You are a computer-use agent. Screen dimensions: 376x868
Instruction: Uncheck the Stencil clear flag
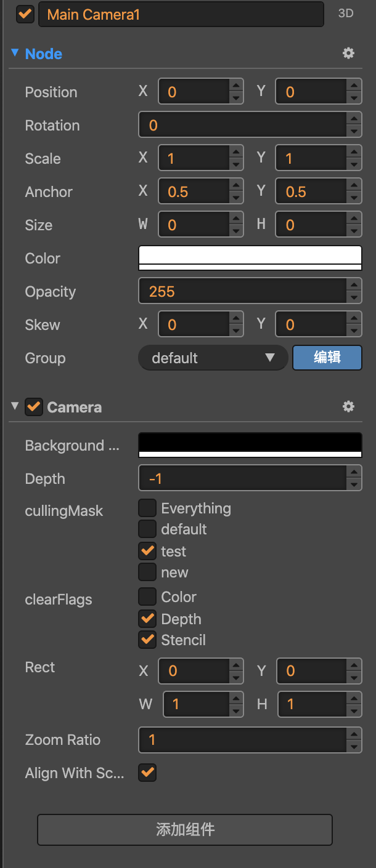147,640
